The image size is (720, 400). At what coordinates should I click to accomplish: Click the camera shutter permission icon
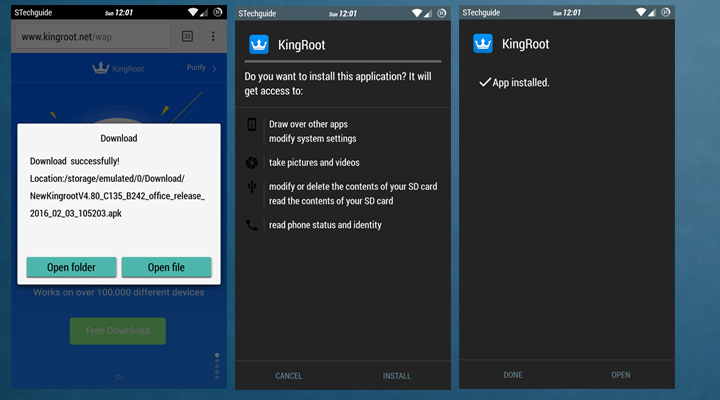[x=252, y=163]
